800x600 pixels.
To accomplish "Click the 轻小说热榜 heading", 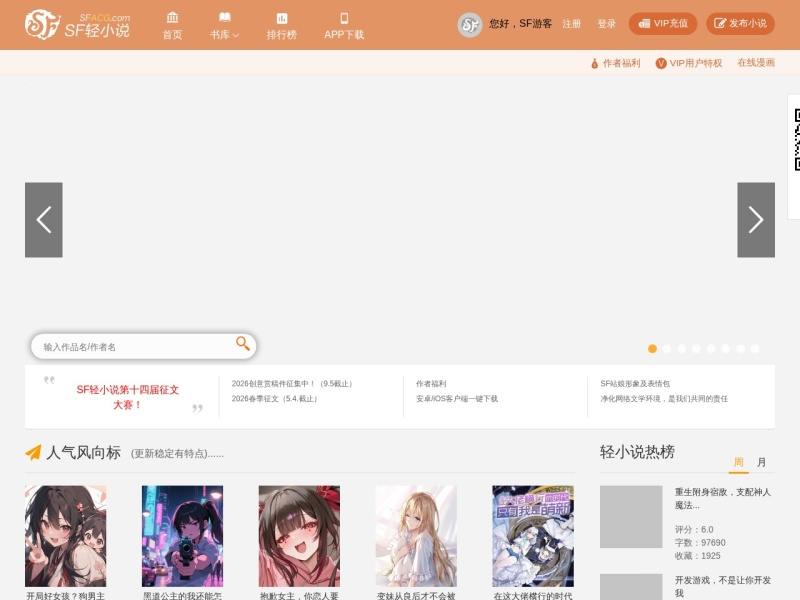I will tap(637, 452).
